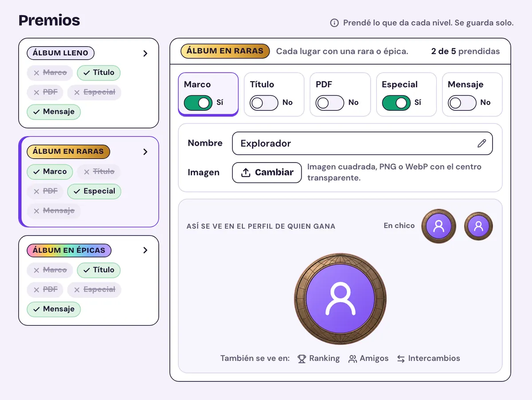Click the crossed-out PDF chip in Álbum lleno
Viewport: 532px width, 400px height.
tap(45, 92)
